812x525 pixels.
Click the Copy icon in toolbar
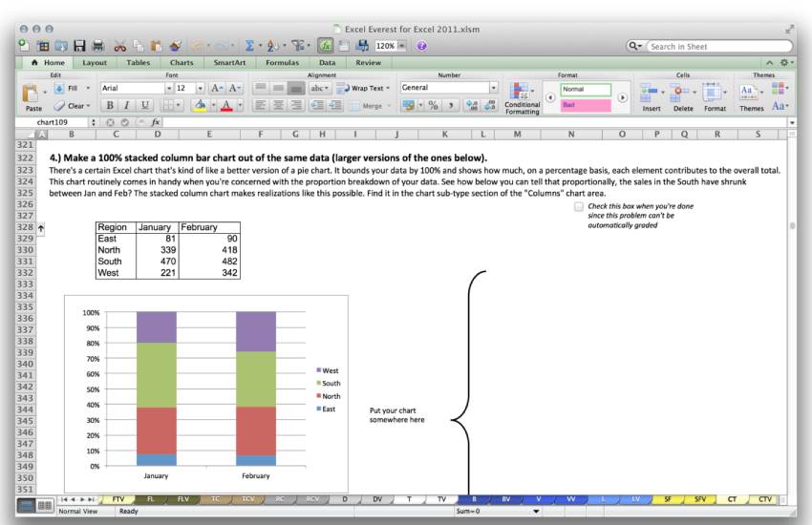[x=138, y=46]
